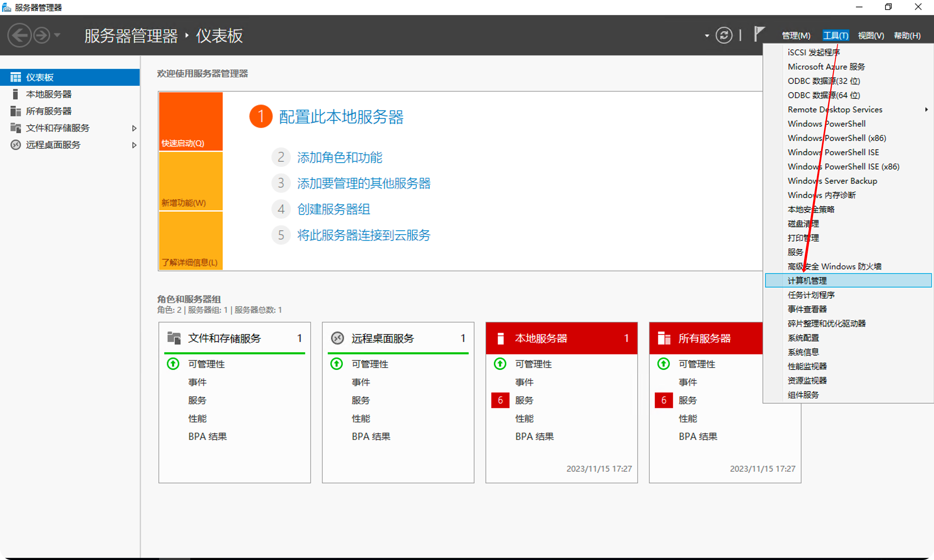Click the 本地服务器 sidebar icon
934x560 pixels.
tap(16, 94)
